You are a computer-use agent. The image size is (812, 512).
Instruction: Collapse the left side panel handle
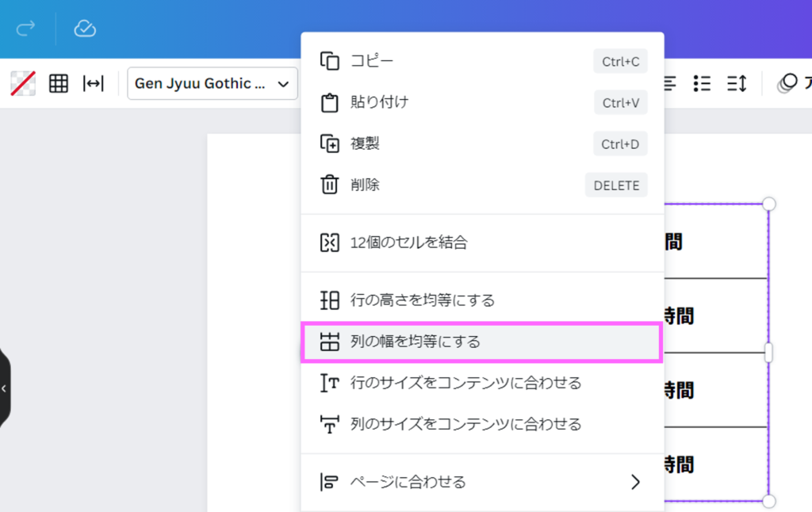point(4,388)
